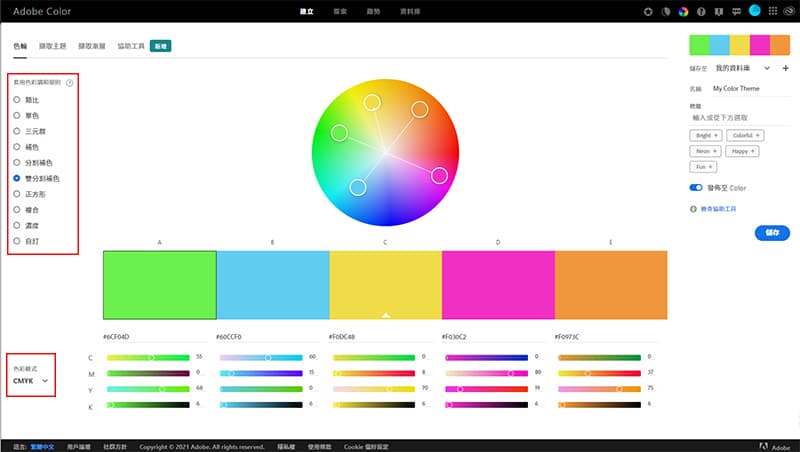This screenshot has height=452, width=800.
Task: Select the magenta handle on color wheel
Action: coord(439,175)
